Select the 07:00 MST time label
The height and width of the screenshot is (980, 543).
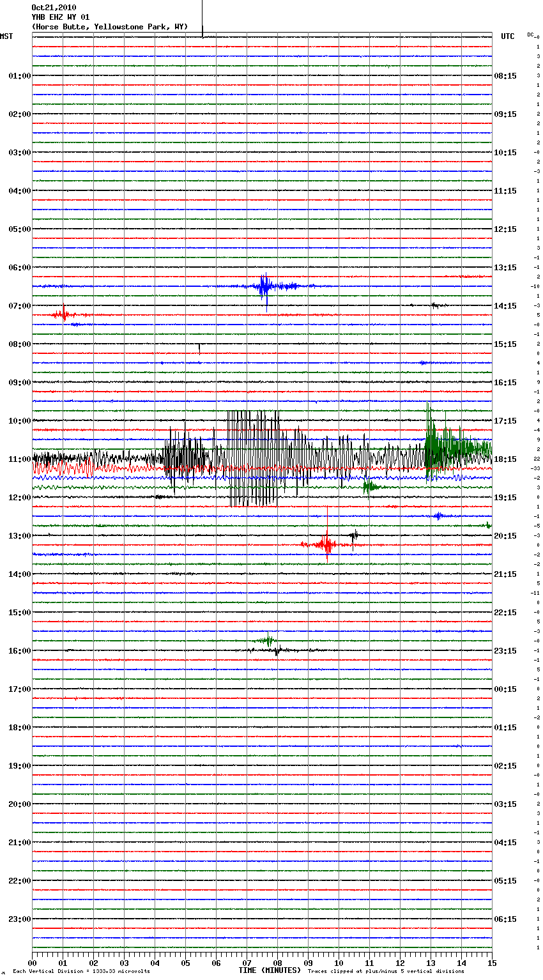pyautogui.click(x=19, y=306)
